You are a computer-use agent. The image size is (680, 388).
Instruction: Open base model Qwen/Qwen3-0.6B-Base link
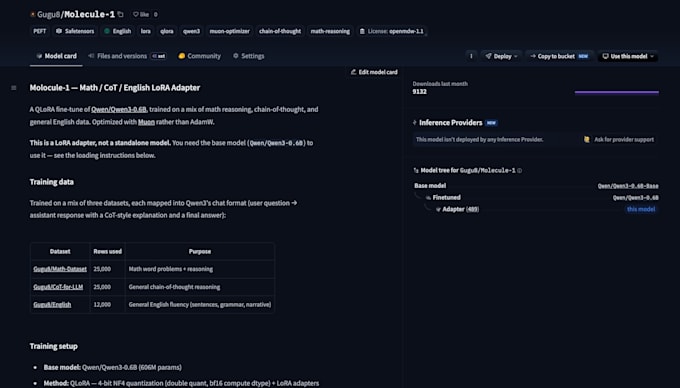(628, 186)
